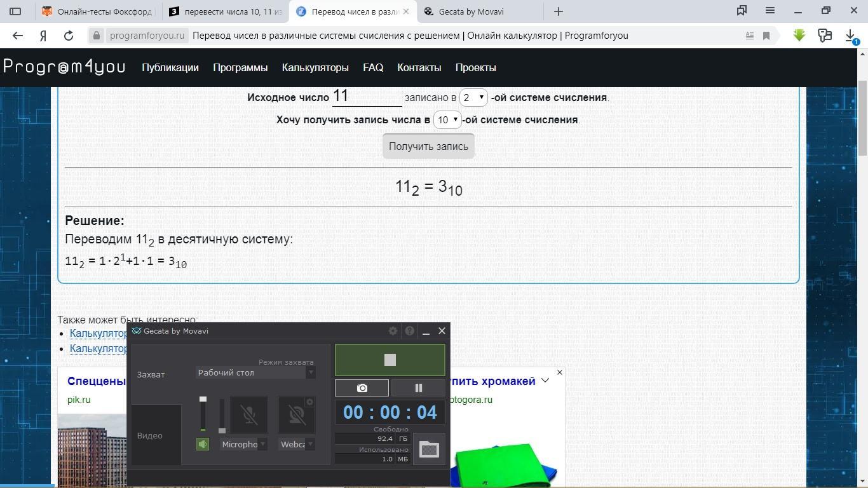Open the Программы menu
Screen dimensions: 868x488
(240, 67)
